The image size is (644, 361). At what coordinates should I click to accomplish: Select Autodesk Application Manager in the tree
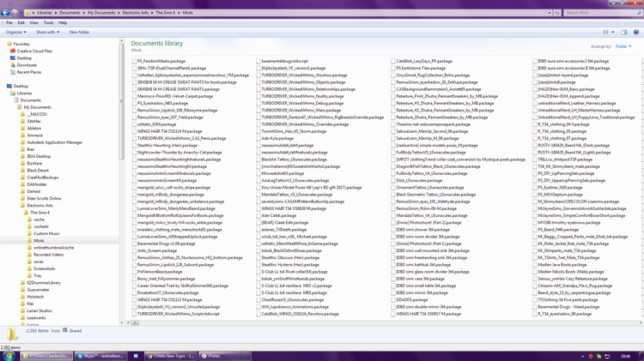[x=55, y=142]
